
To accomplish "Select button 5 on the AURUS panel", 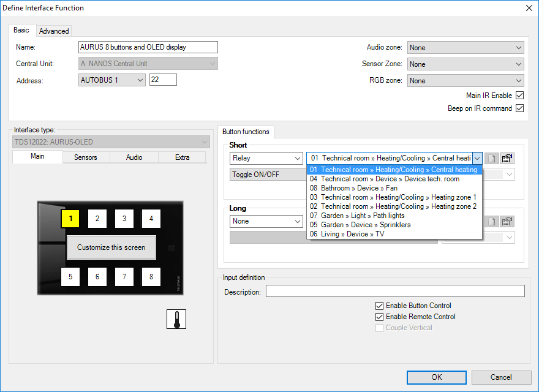I will (x=70, y=277).
